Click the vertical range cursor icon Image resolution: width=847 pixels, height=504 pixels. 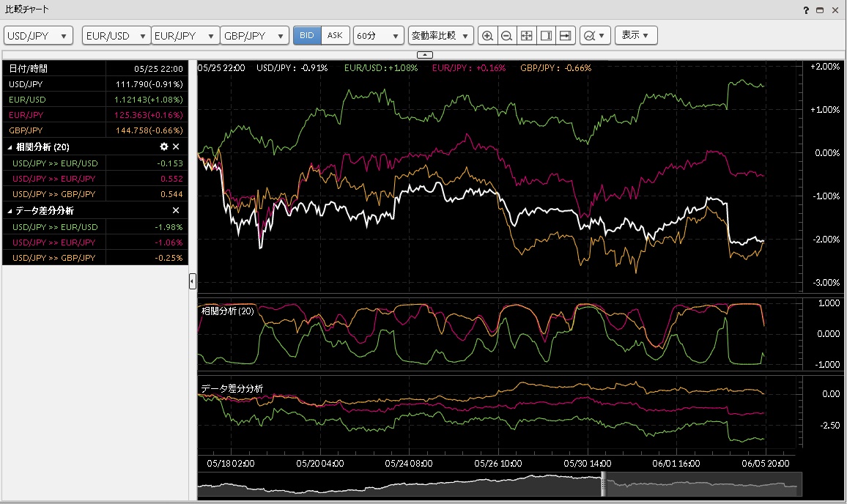(x=546, y=36)
